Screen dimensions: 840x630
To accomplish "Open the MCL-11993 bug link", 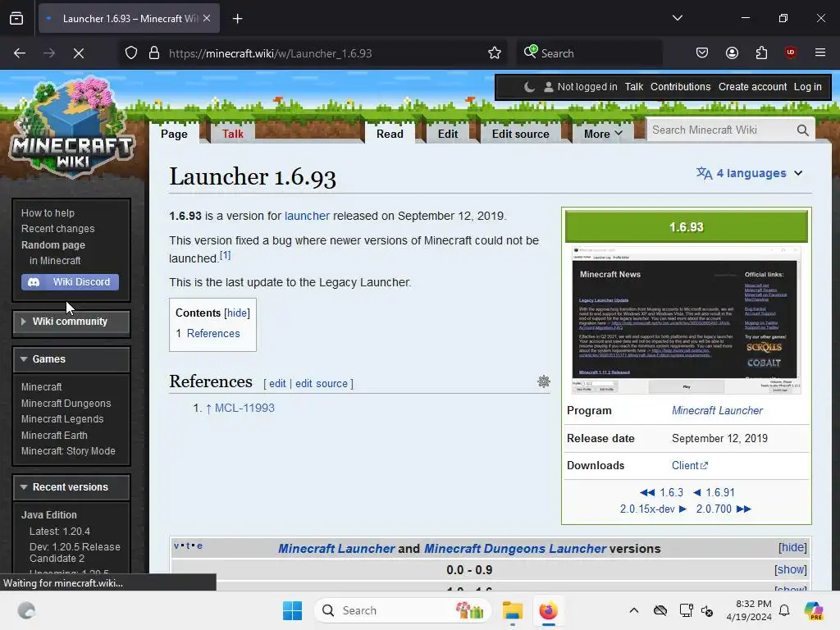I will [244, 408].
